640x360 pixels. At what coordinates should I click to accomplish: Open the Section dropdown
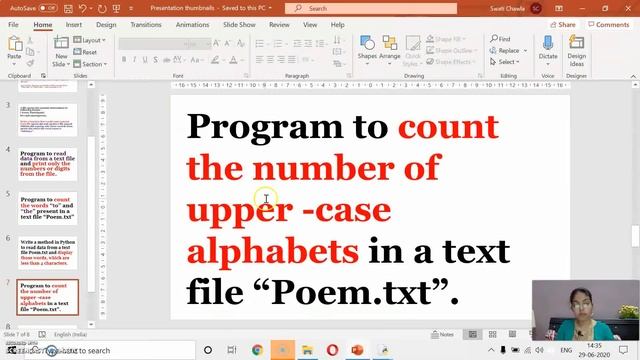(x=90, y=64)
